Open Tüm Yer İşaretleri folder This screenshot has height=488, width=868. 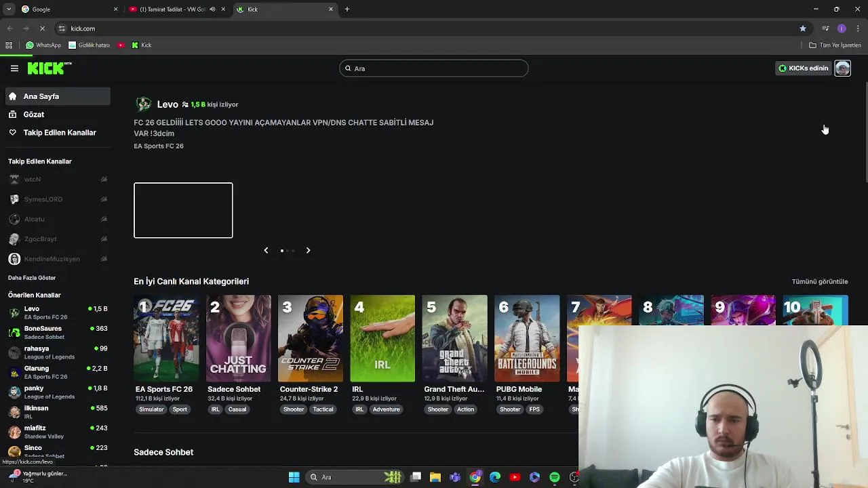point(835,45)
